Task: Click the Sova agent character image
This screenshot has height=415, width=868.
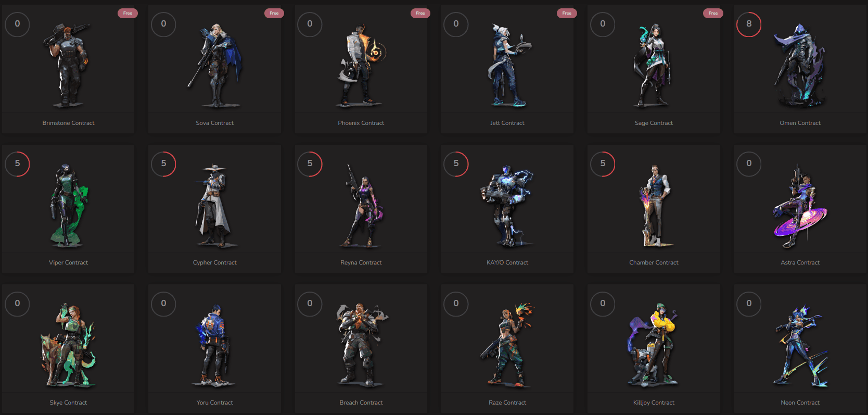Action: 214,65
